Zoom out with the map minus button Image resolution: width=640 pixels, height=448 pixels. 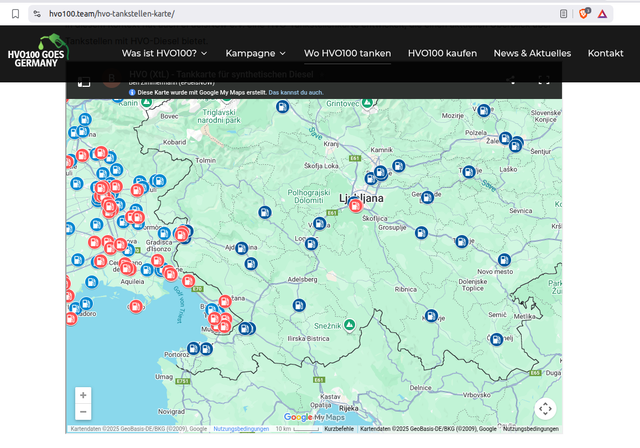coord(83,412)
